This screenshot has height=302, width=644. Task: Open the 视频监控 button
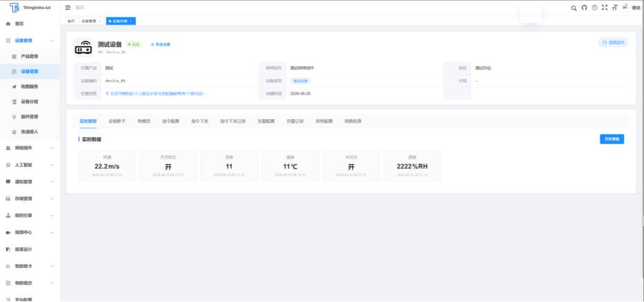(x=614, y=42)
